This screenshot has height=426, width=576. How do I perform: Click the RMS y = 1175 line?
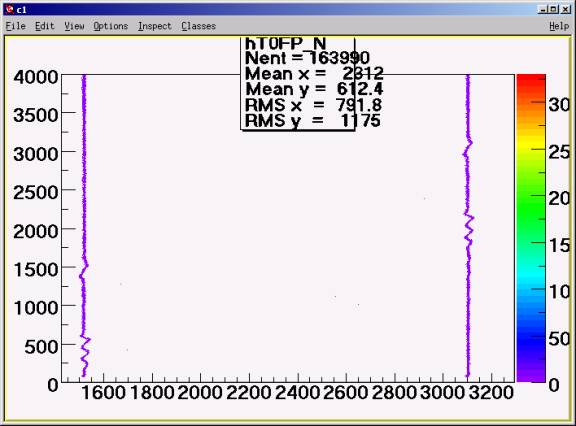[x=313, y=121]
